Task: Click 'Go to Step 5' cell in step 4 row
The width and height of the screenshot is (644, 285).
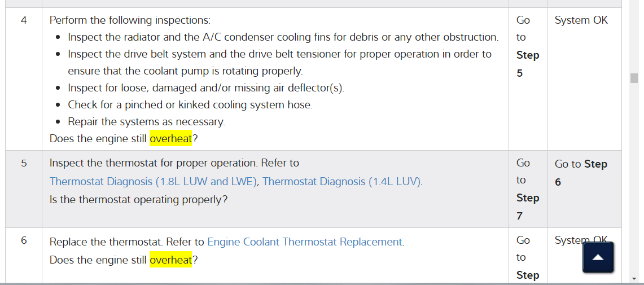Action: [527, 47]
